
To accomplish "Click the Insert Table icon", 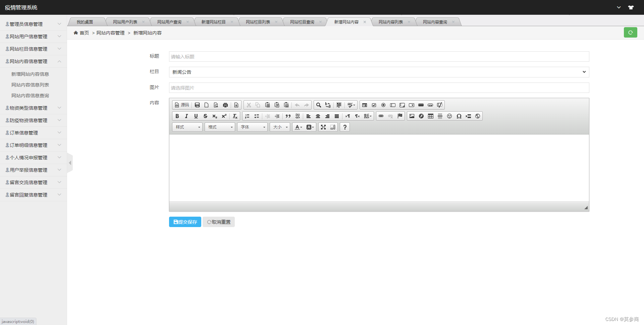I will click(x=431, y=116).
